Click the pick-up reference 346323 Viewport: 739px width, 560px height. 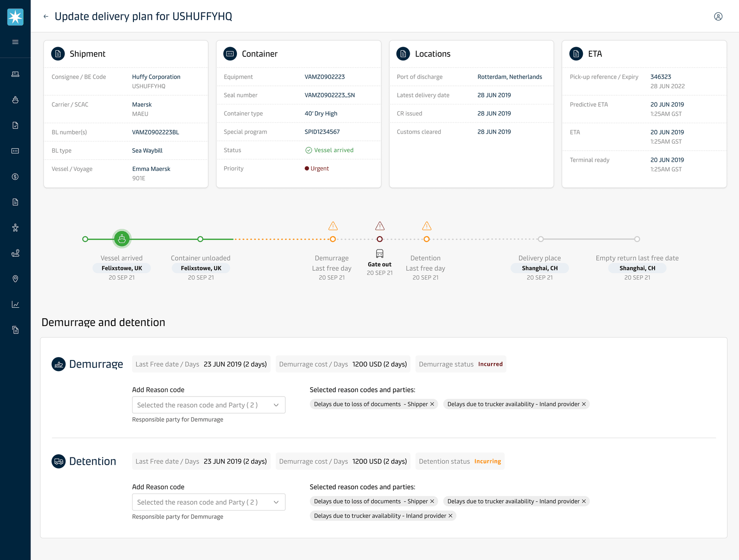(x=661, y=77)
